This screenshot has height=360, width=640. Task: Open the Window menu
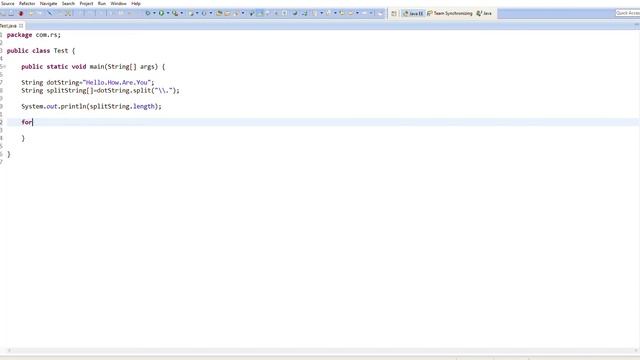[x=118, y=3]
